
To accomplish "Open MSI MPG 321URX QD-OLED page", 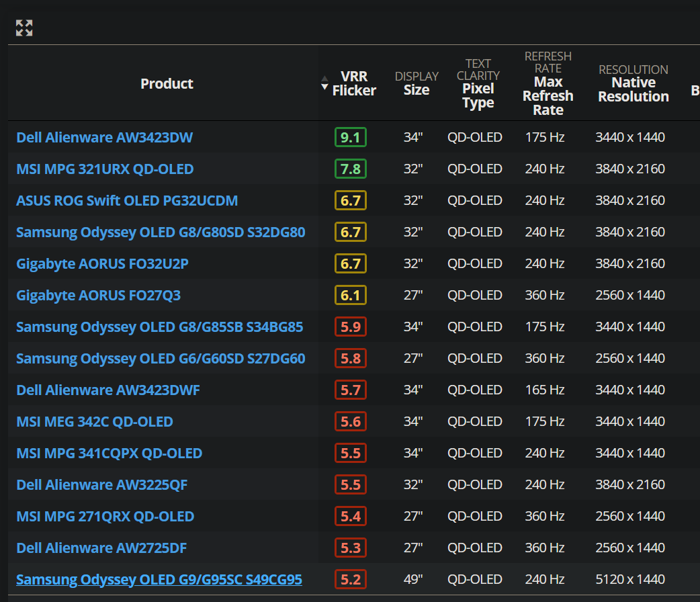I will pos(105,169).
